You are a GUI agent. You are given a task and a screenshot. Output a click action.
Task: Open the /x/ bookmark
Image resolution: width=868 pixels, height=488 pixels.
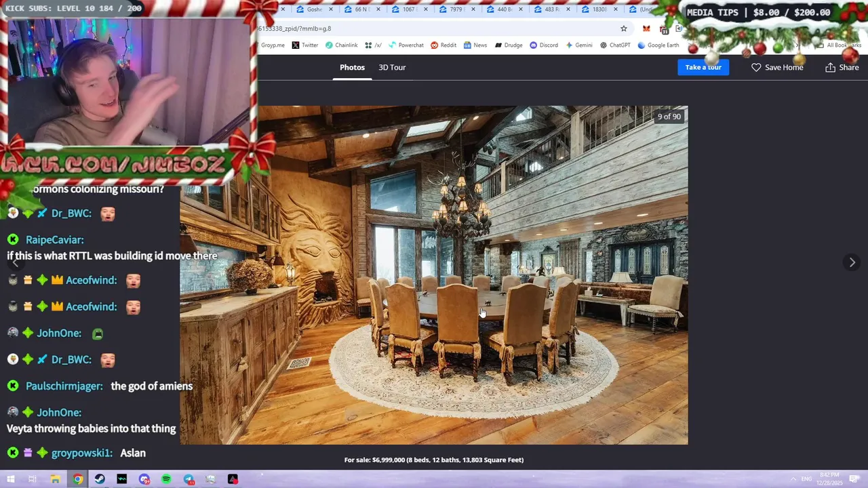[374, 45]
